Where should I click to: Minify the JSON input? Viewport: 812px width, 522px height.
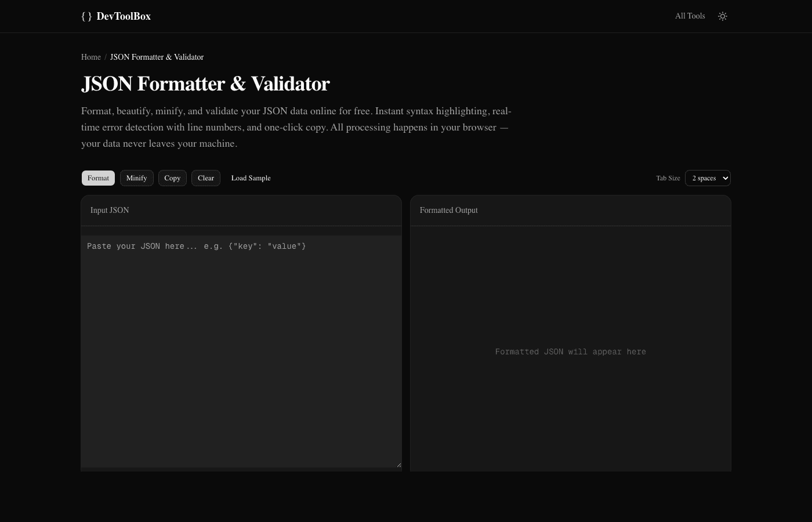click(136, 178)
